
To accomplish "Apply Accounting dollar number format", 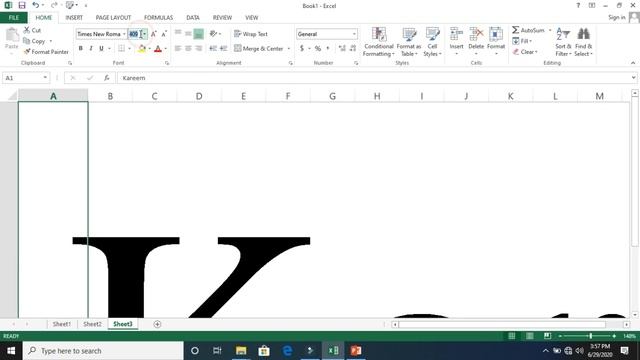I will click(302, 49).
